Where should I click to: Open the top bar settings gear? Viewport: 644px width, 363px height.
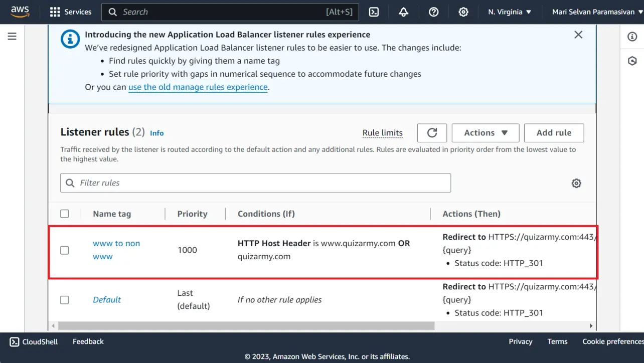tap(463, 12)
